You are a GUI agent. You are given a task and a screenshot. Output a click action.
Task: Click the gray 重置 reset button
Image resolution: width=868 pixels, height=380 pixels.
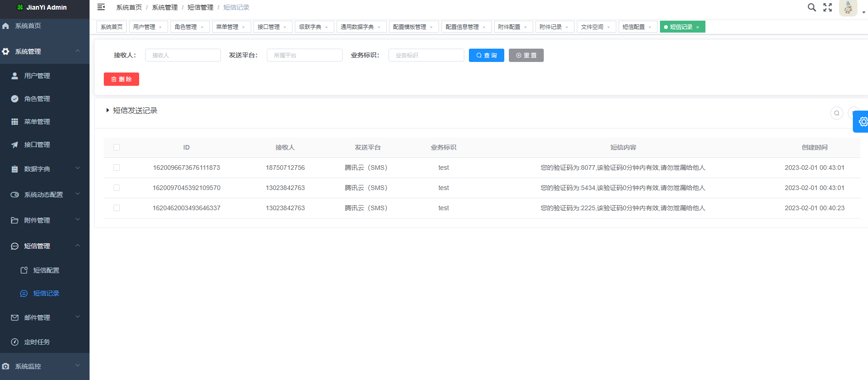coord(526,55)
